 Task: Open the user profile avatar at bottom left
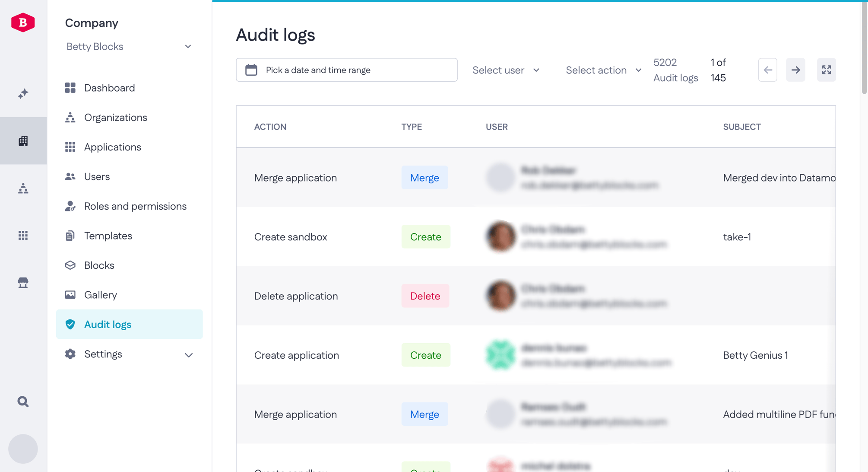[23, 449]
